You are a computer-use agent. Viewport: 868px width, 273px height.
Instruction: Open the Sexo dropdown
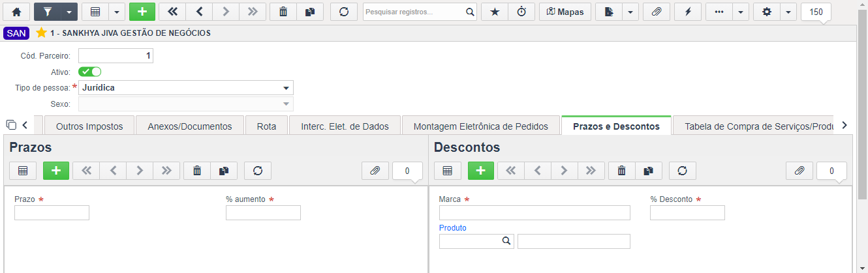coord(186,104)
